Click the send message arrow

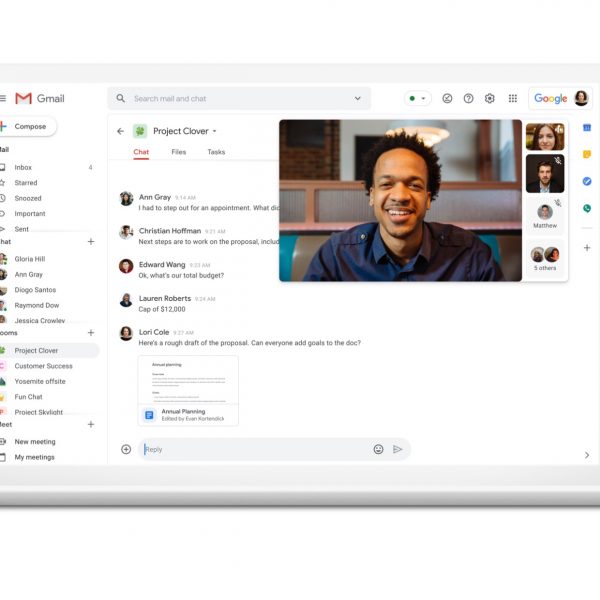click(x=398, y=449)
